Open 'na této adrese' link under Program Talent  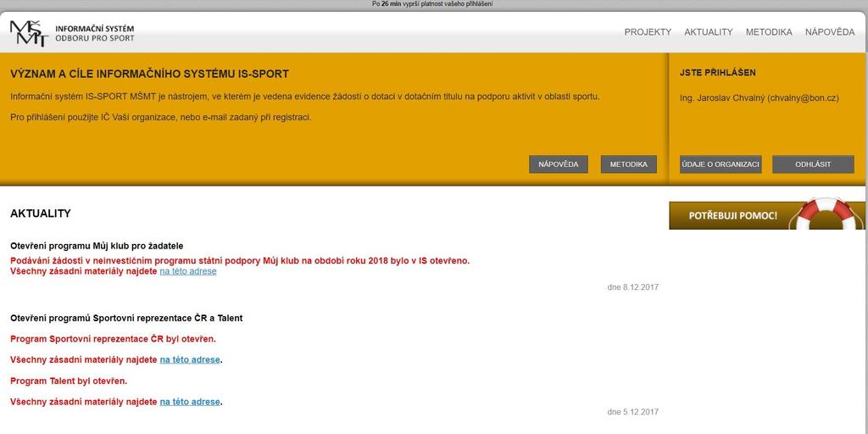click(190, 402)
